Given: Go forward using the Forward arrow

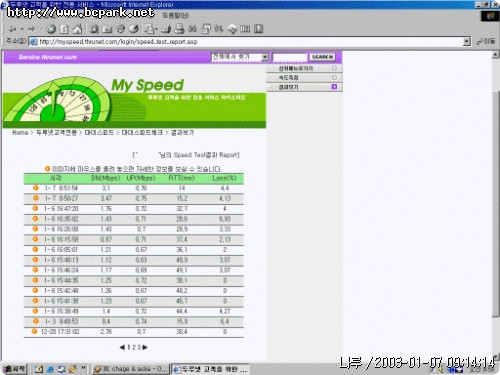Looking at the screenshot, I should click(x=32, y=29).
